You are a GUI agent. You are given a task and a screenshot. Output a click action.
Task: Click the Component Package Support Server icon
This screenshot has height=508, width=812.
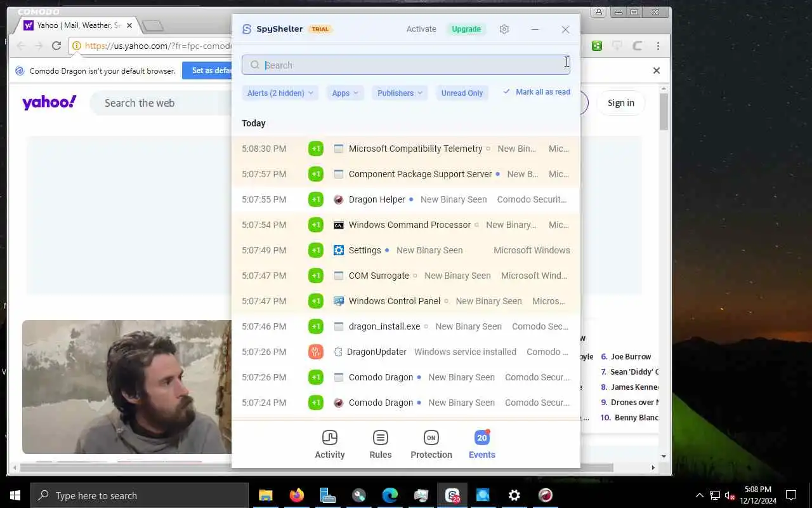(x=339, y=174)
